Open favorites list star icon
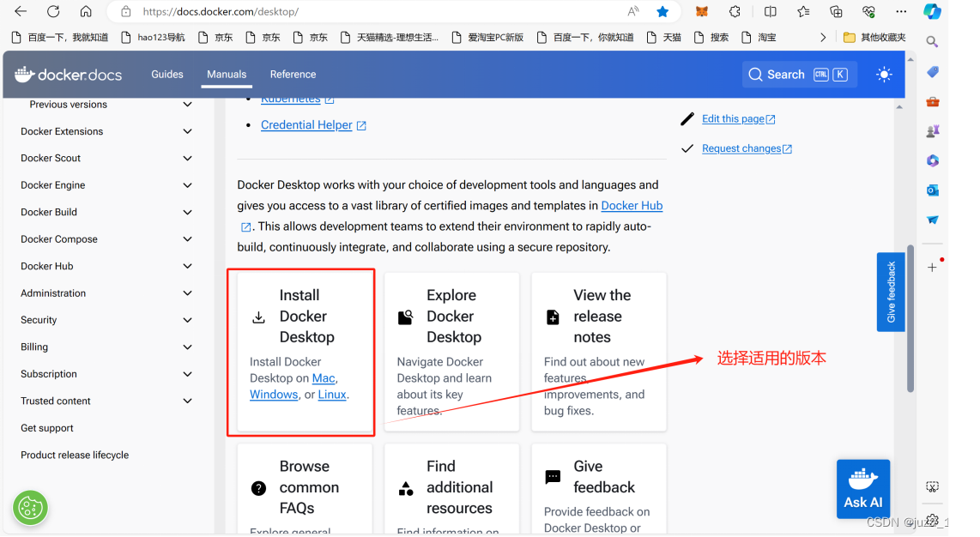980x537 pixels. click(803, 11)
